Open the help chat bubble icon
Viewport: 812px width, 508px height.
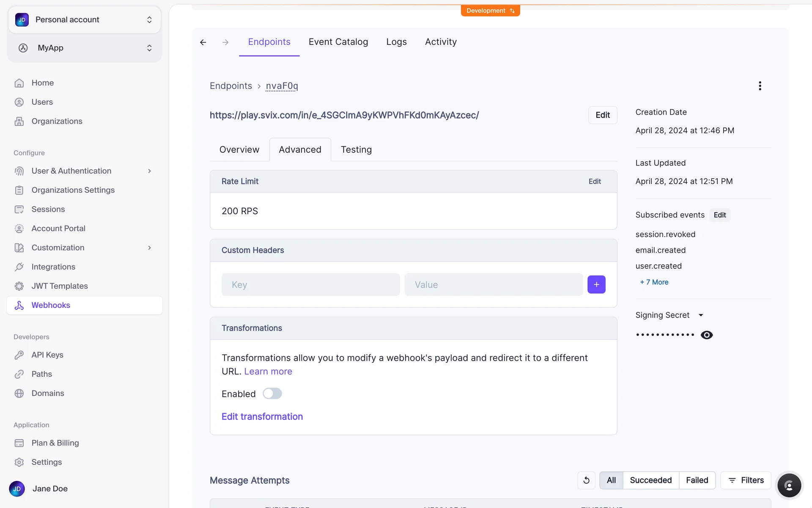[x=789, y=486]
